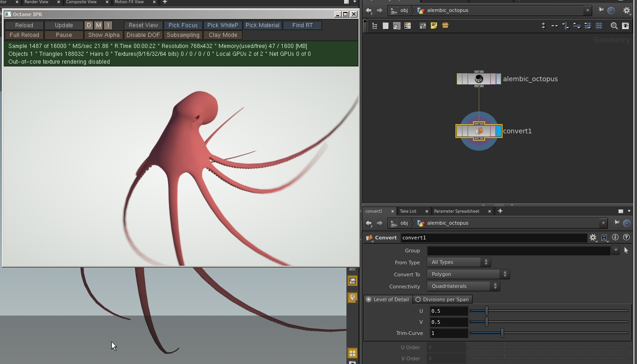Toggle the blue display flag on convert1 node
The width and height of the screenshot is (637, 364).
[498, 131]
